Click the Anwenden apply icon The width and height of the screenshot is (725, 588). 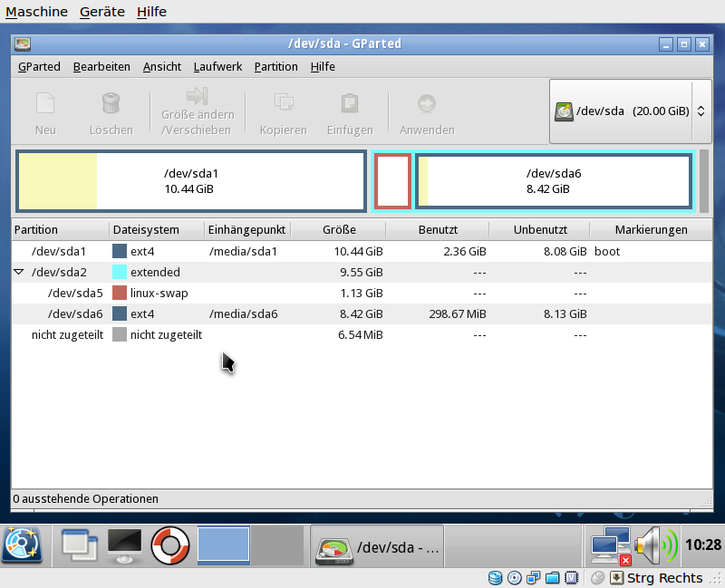pyautogui.click(x=427, y=103)
